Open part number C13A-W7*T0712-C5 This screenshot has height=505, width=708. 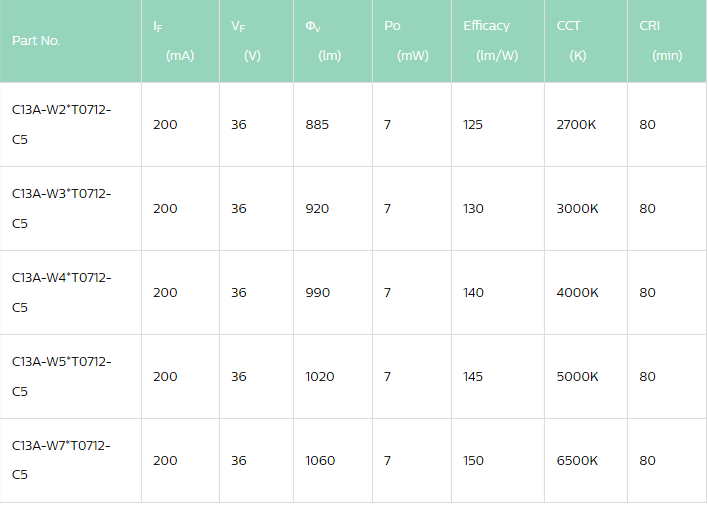coord(61,460)
